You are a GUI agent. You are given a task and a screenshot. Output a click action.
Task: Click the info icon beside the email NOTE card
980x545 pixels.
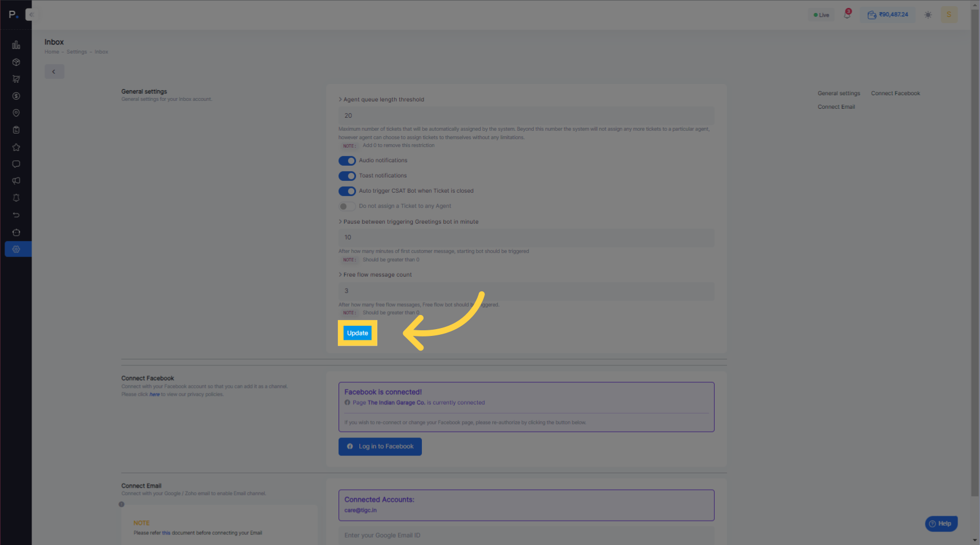tap(122, 504)
